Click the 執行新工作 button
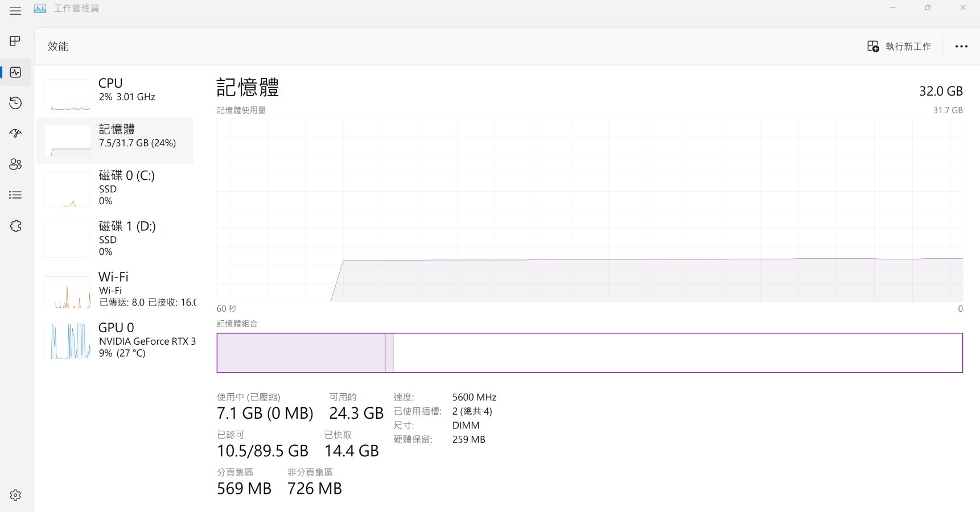980x512 pixels. click(x=899, y=47)
